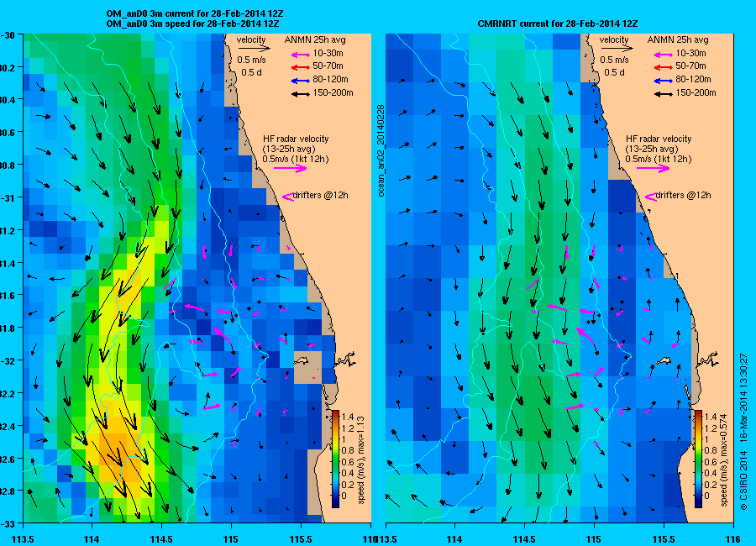Click the speed color bar in the OM_anD0 panel
The height and width of the screenshot is (546, 756).
point(335,459)
